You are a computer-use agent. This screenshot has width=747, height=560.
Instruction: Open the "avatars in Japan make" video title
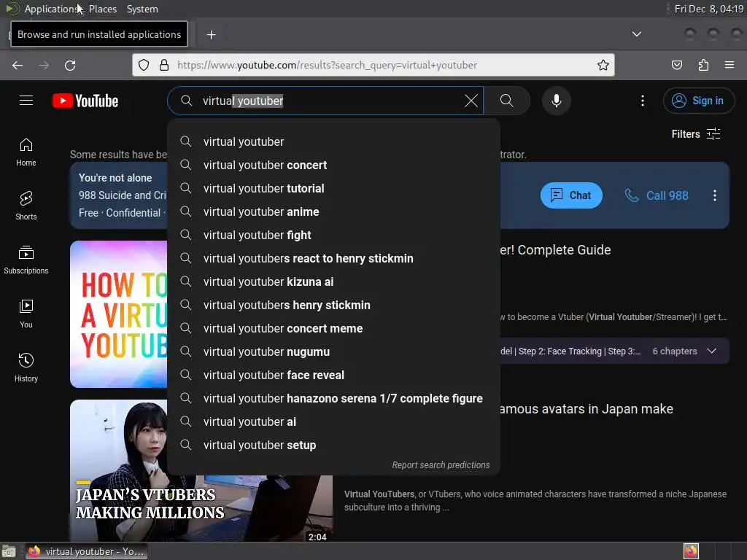(x=587, y=409)
